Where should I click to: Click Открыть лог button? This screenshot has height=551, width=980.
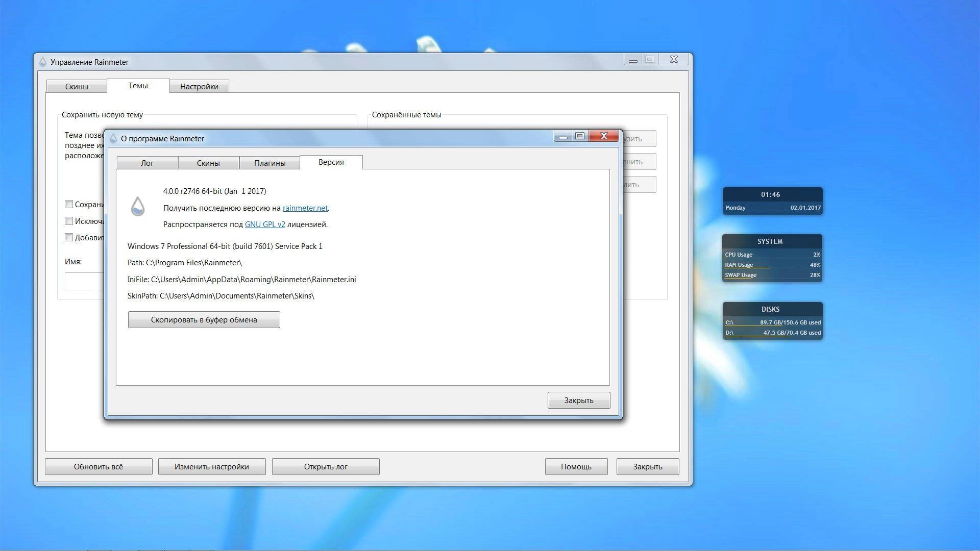coord(326,467)
